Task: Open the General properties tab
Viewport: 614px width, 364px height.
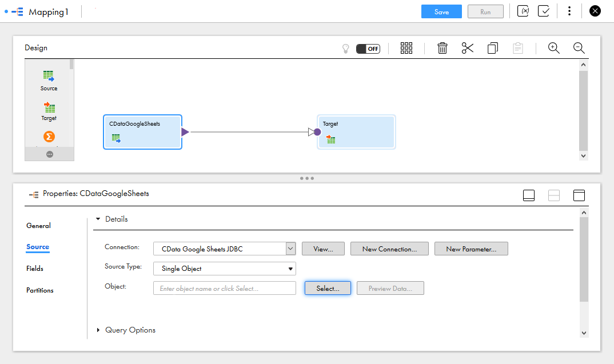Action: tap(38, 226)
